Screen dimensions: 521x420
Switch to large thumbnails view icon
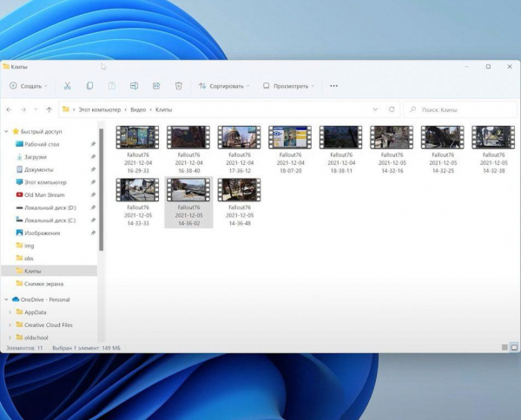514,347
